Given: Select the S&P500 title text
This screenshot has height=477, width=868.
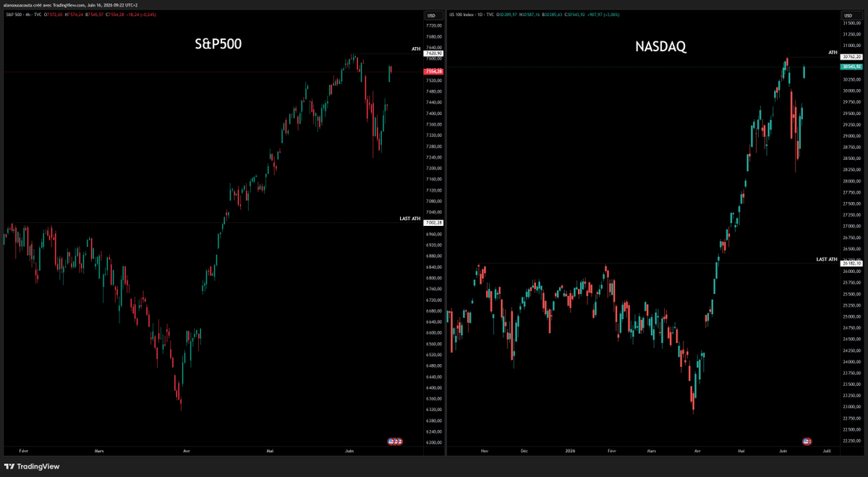Looking at the screenshot, I should pyautogui.click(x=218, y=43).
